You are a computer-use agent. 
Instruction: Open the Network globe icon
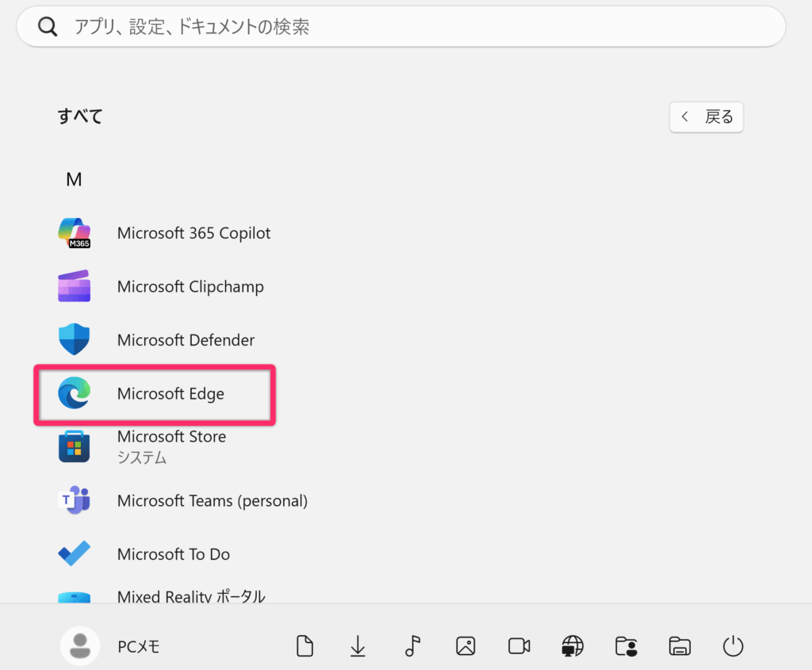pos(573,646)
